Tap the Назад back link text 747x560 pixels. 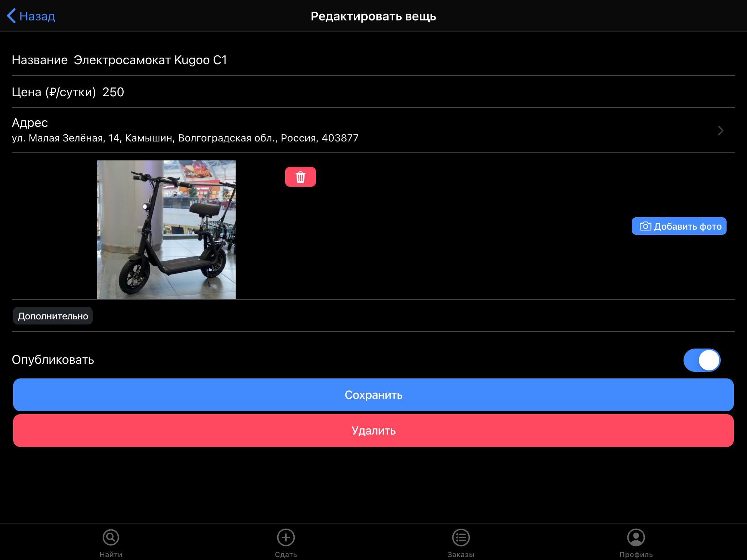click(x=37, y=16)
